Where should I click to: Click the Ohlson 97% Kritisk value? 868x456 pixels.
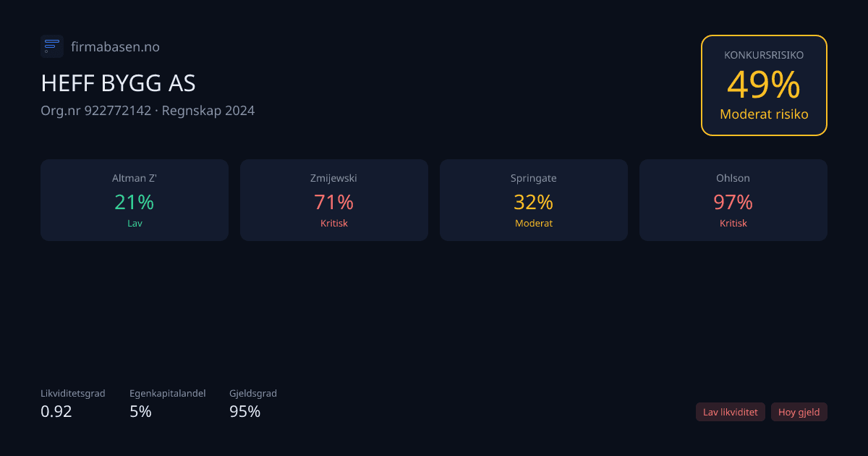pos(733,202)
